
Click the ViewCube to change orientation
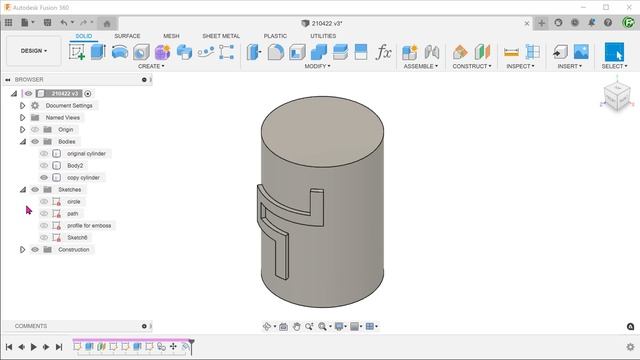(x=617, y=96)
